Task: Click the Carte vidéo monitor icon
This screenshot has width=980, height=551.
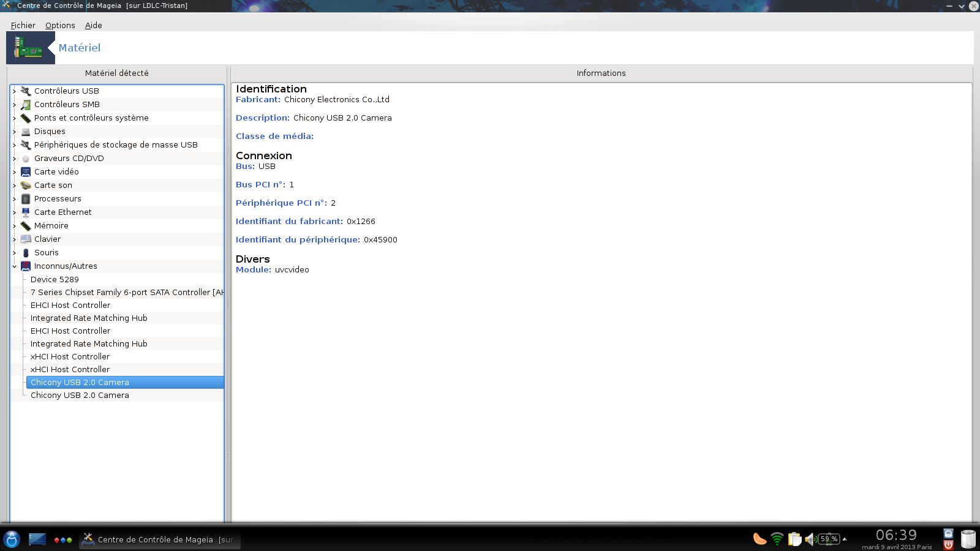Action: [26, 172]
